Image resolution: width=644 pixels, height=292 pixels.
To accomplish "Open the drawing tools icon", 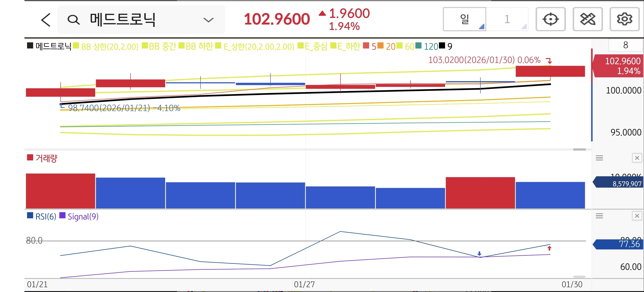I will 587,19.
